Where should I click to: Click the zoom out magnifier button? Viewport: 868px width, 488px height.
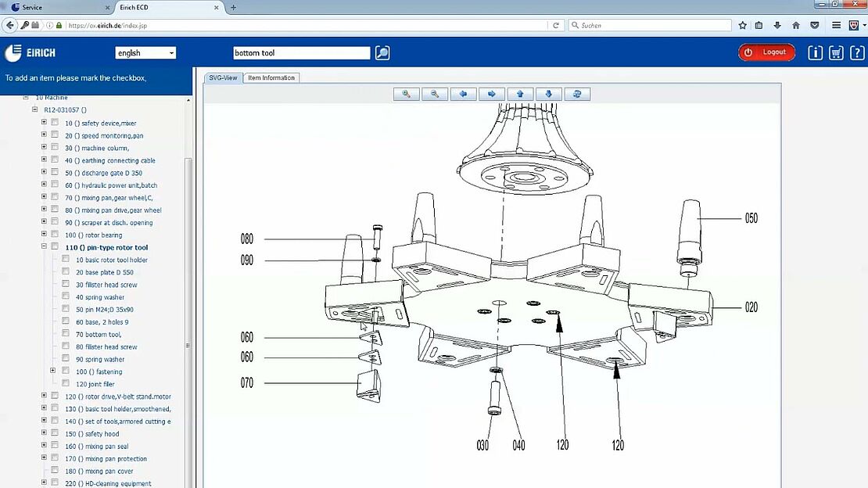435,94
